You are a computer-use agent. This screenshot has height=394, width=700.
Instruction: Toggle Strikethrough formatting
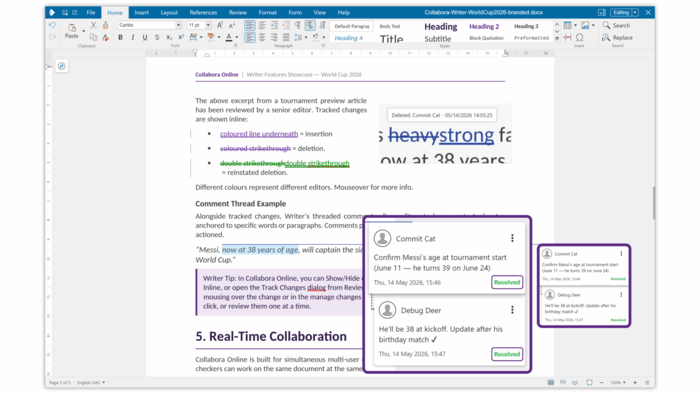coord(157,37)
